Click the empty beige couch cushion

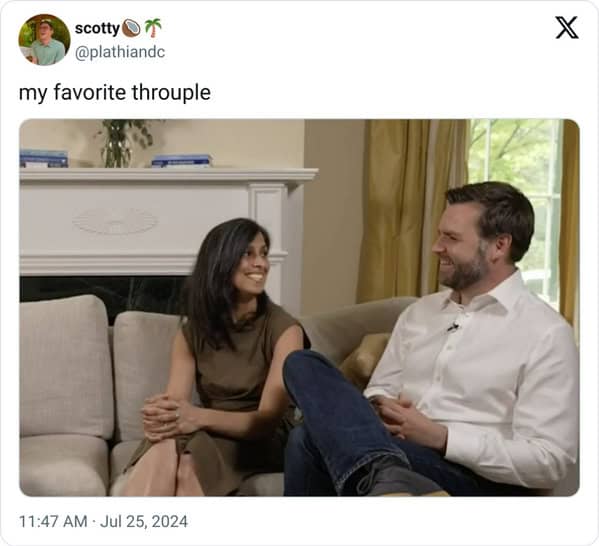[65, 367]
